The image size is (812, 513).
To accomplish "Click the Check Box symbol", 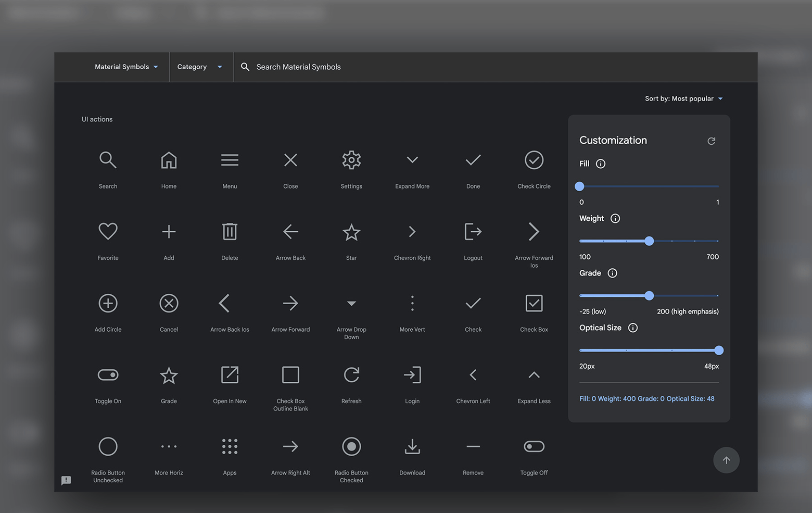I will click(x=534, y=304).
